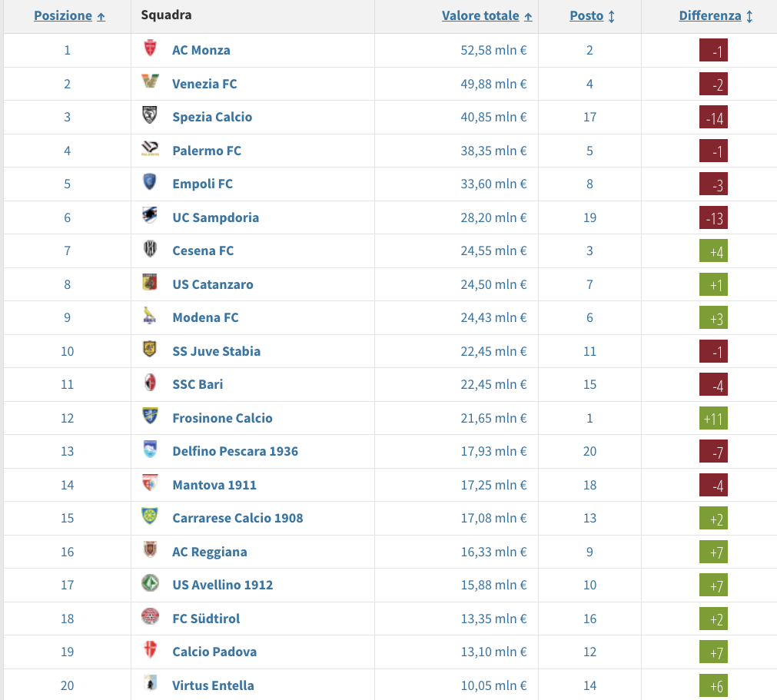Click the Frosinone Calcio club crest
777x700 pixels.
pyautogui.click(x=150, y=417)
